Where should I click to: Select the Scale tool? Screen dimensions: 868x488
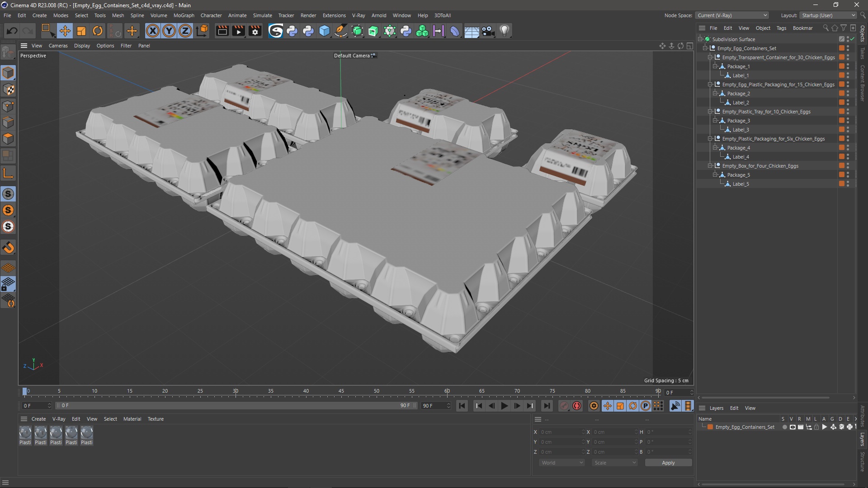(x=81, y=31)
